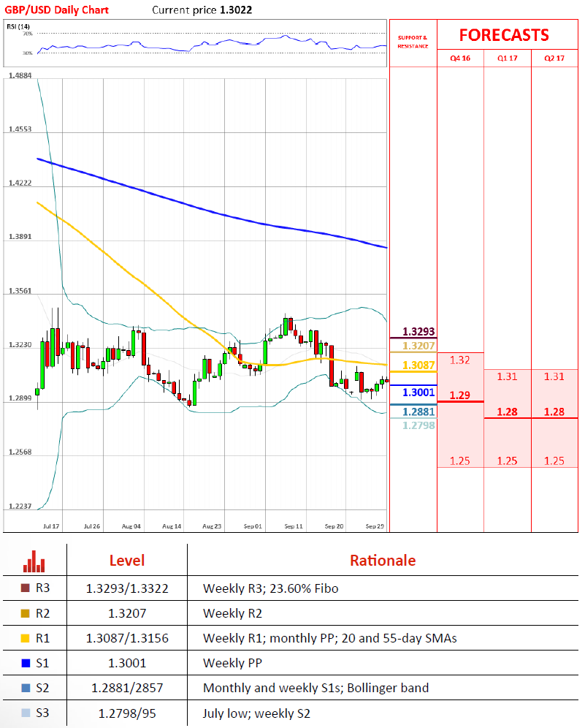Screen dimensions: 585x728
Task: Click the bold 1.29 forecast value
Action: coord(459,395)
